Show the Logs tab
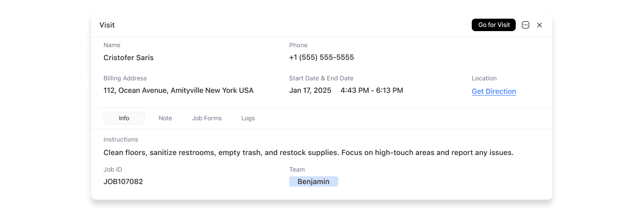Viewport: 644px width, 211px height. pos(248,118)
